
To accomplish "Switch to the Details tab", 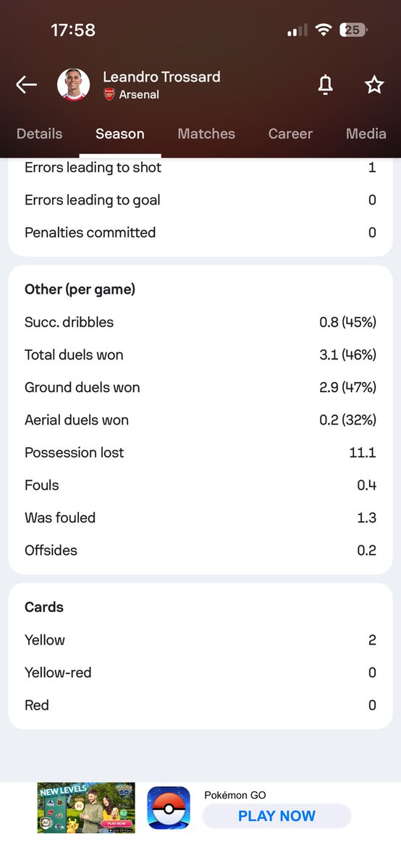I will [39, 134].
